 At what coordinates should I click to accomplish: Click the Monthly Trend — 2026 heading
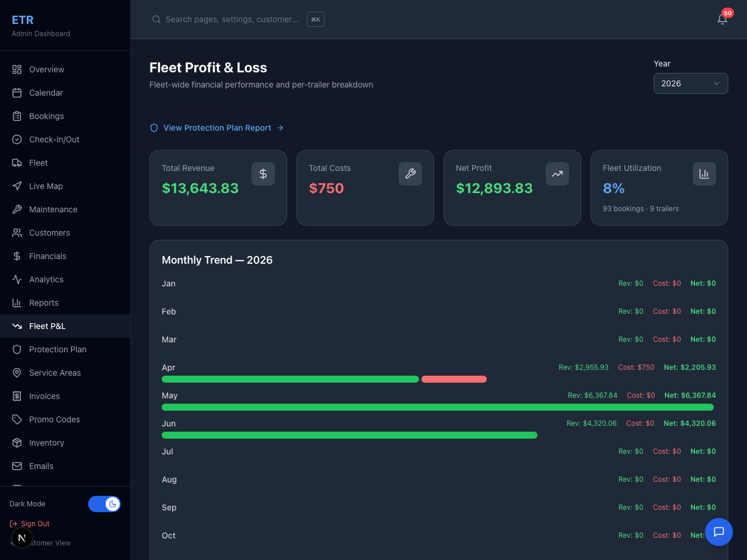click(217, 260)
